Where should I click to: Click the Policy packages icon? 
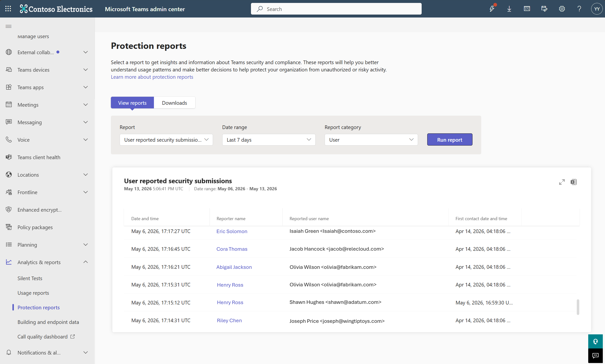click(9, 227)
